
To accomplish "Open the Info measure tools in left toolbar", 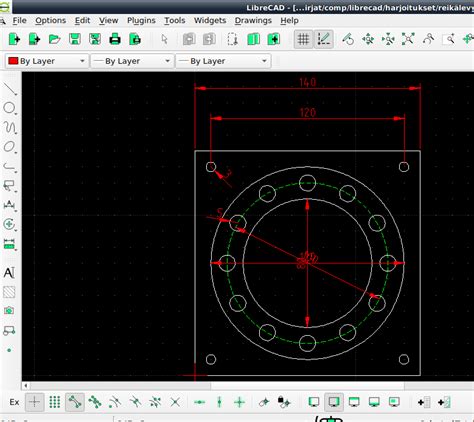I will coord(10,244).
